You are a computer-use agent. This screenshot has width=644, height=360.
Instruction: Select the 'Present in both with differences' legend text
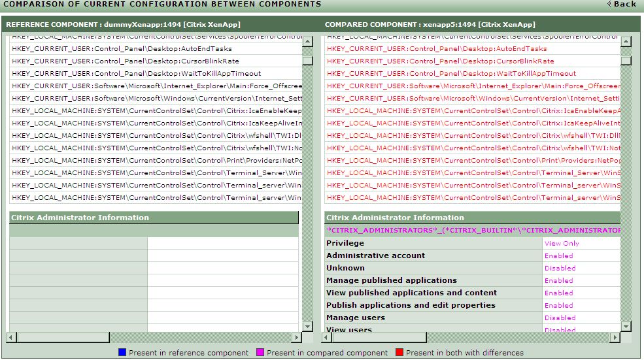click(x=464, y=353)
